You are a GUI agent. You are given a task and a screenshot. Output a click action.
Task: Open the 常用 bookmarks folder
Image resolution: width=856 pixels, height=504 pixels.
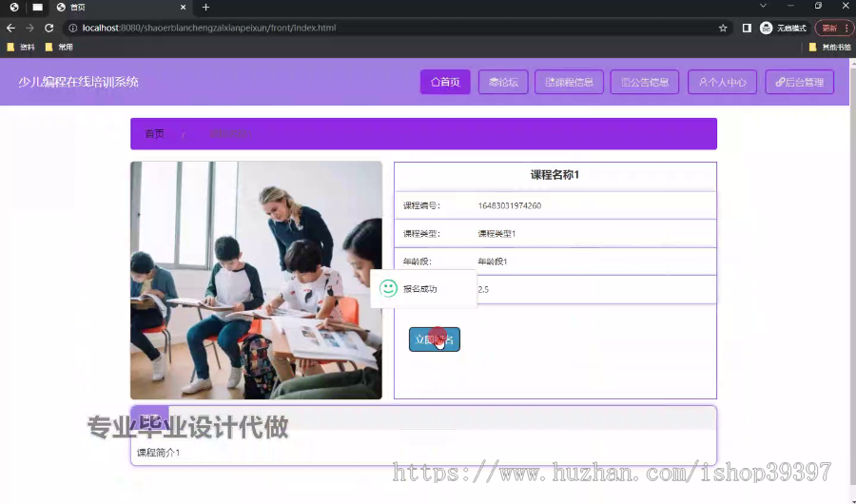[x=59, y=47]
